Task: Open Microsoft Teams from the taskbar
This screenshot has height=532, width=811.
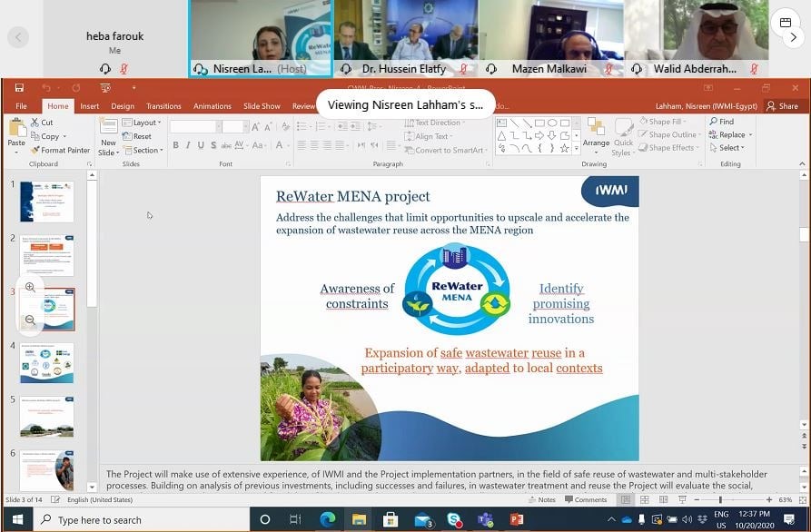Action: pos(485,519)
